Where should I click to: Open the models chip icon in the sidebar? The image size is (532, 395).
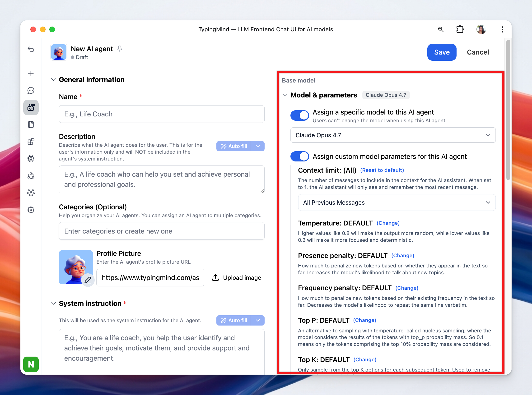31,159
